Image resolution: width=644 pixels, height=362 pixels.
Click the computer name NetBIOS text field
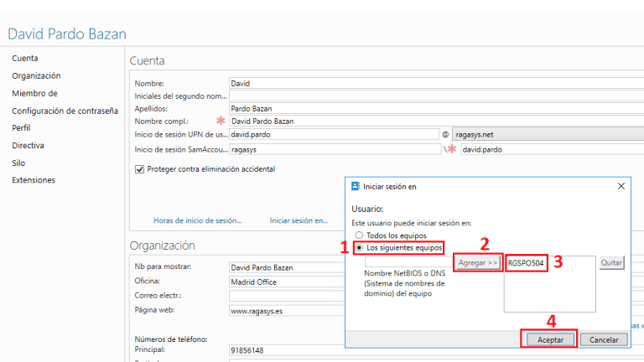click(x=401, y=262)
